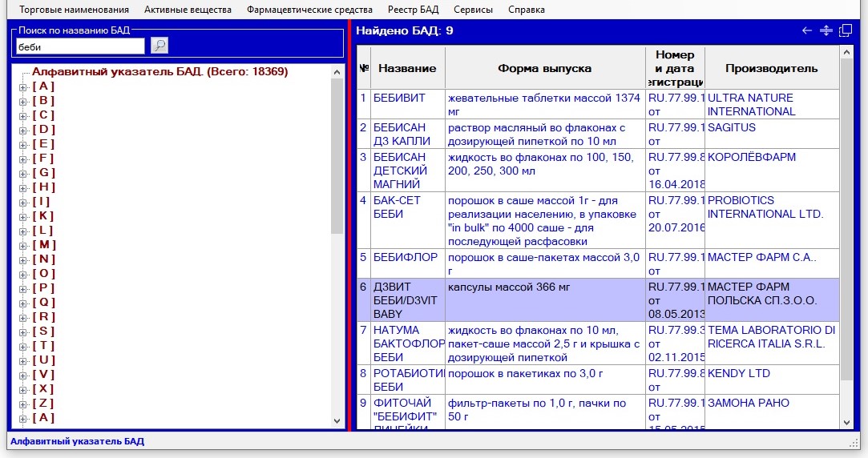
Task: Open the Торговые наименования menu
Action: pyautogui.click(x=74, y=10)
